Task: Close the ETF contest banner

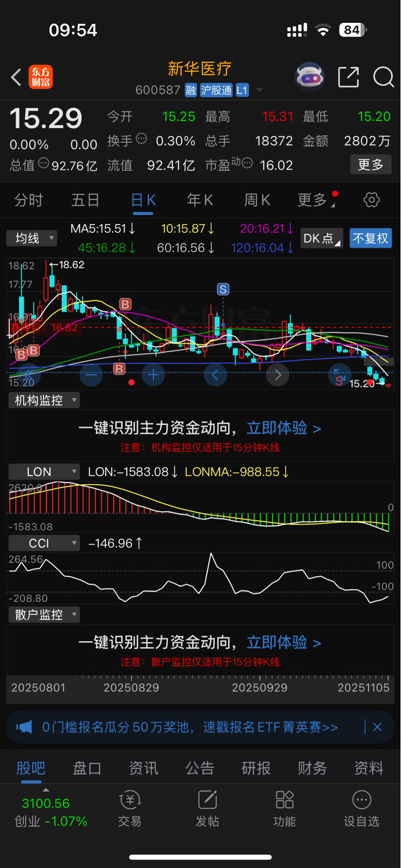Action: [378, 727]
